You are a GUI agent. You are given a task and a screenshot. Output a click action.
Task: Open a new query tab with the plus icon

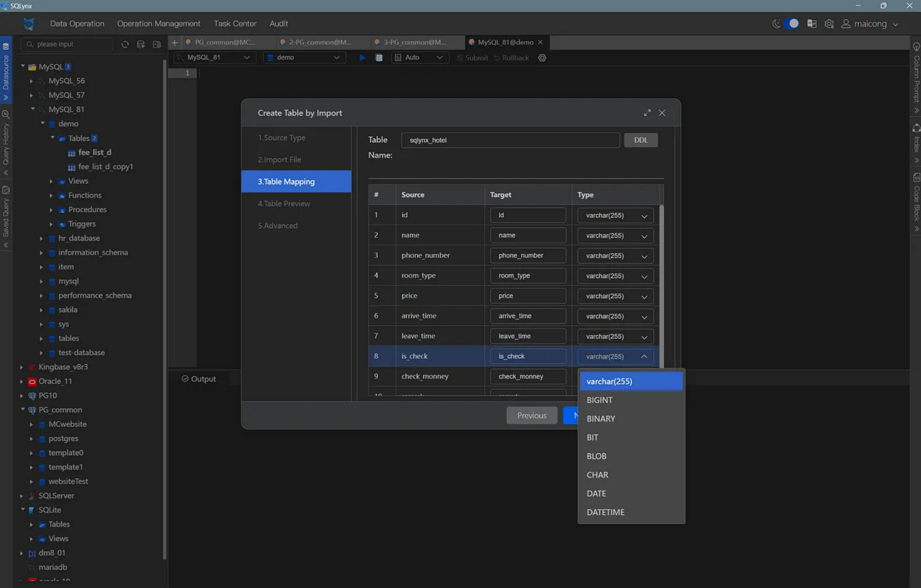point(174,42)
